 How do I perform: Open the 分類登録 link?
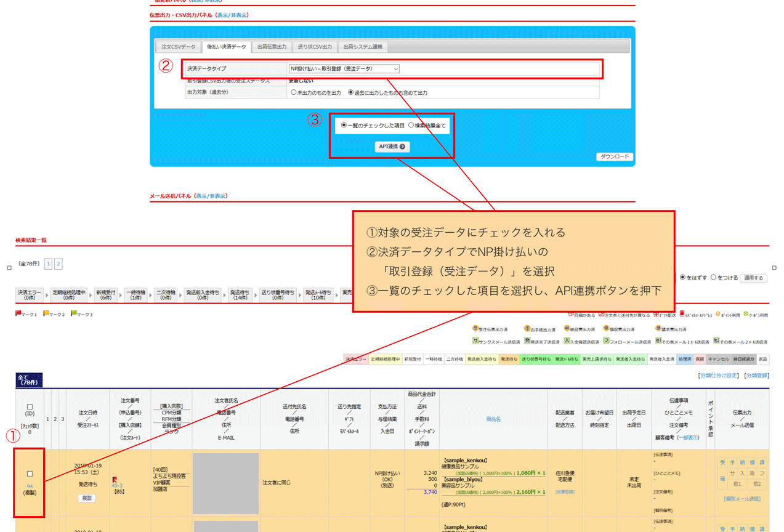point(756,375)
